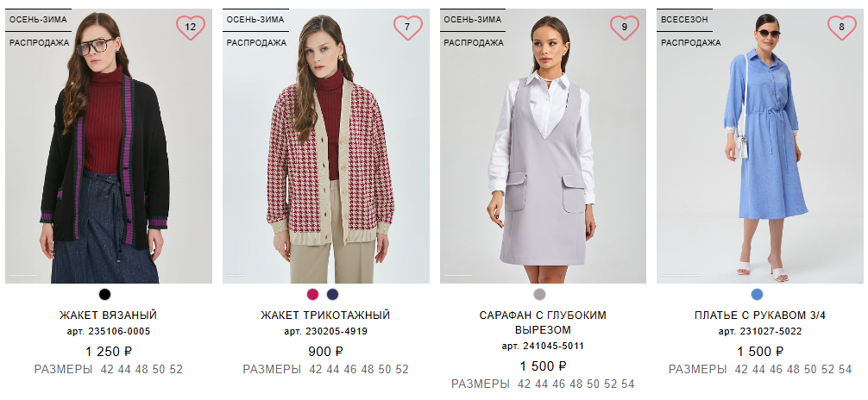Click the Всесезон tag on the blue dress
This screenshot has width=868, height=400.
684,19
